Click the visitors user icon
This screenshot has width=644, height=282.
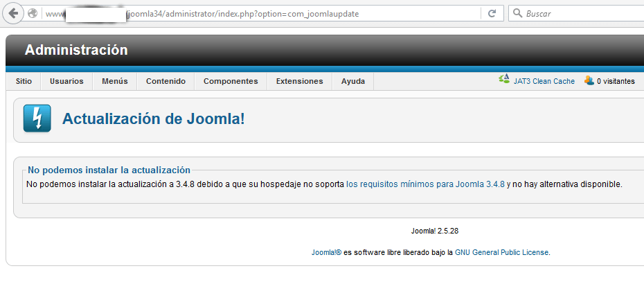[589, 80]
